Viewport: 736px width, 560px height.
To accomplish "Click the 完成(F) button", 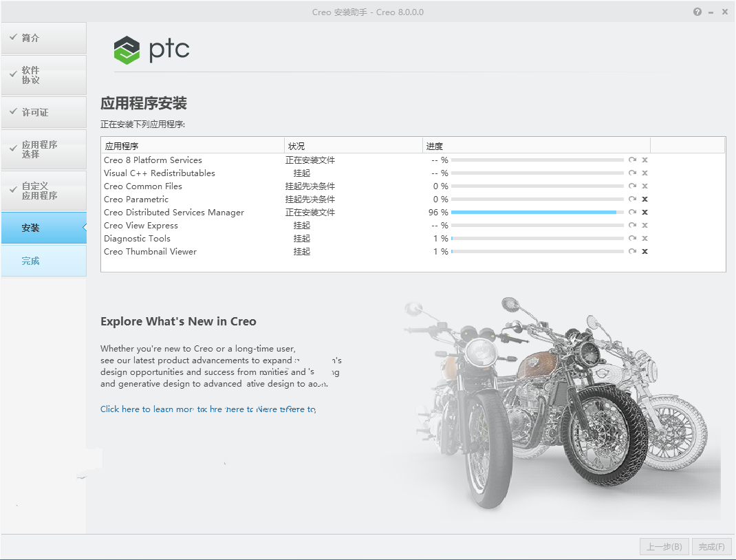I will tap(712, 547).
